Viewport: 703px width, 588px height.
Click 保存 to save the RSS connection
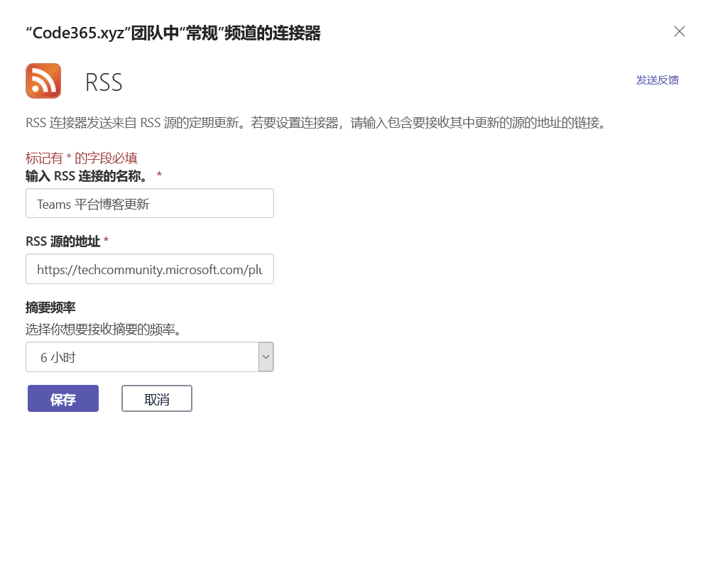pyautogui.click(x=62, y=398)
